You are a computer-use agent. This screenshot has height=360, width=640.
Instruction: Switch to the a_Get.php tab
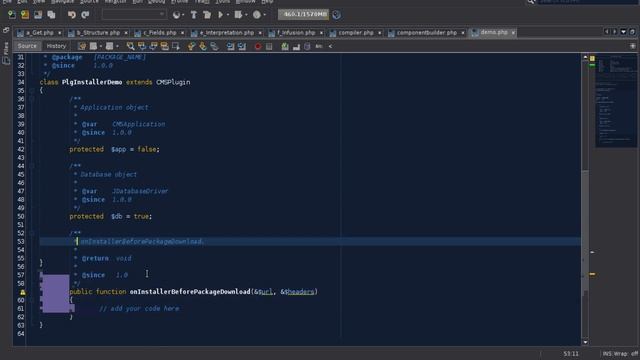coord(40,33)
